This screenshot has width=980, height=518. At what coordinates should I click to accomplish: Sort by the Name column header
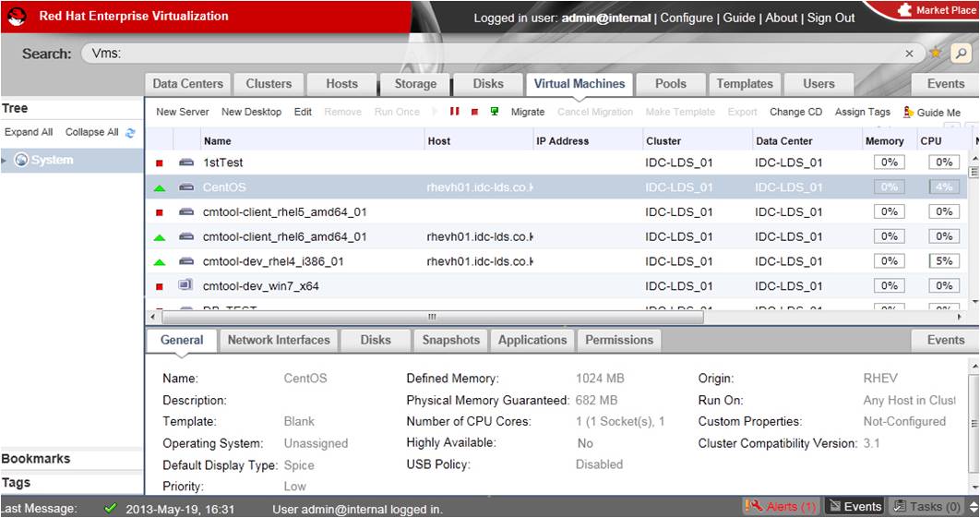(x=312, y=141)
